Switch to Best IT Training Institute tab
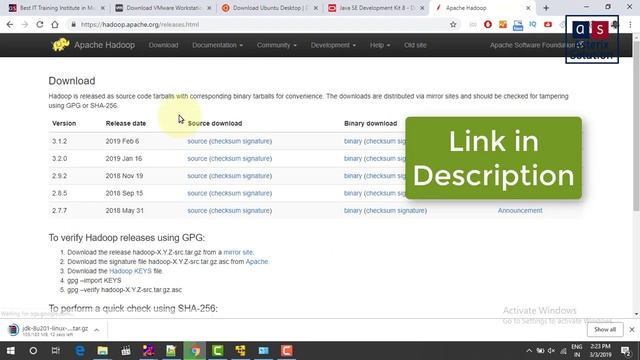This screenshot has width=640, height=360. point(56,8)
